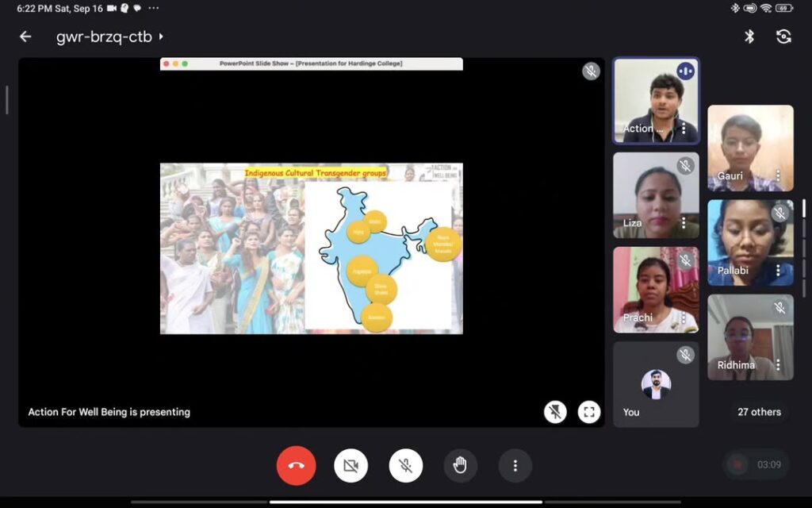Open three-dot menu on Ridhima's tile

[778, 365]
